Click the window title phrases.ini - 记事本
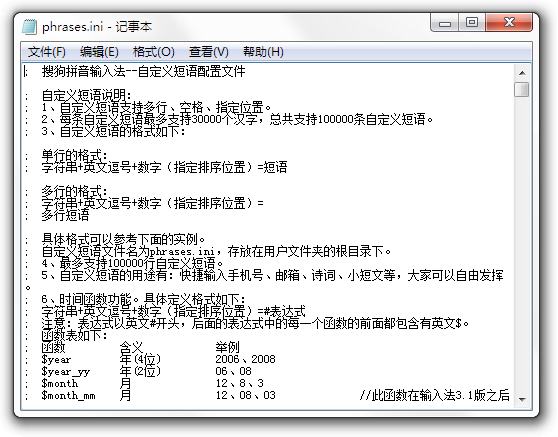 pos(97,27)
